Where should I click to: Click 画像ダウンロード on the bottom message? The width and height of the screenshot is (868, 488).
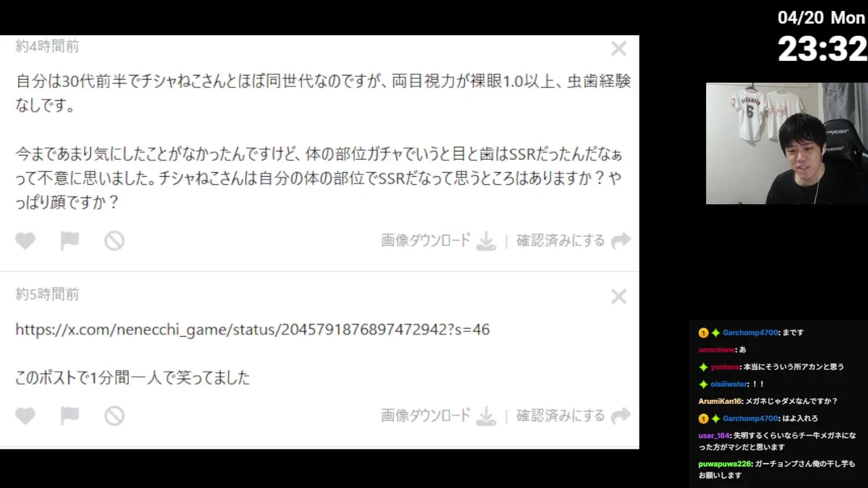(426, 415)
